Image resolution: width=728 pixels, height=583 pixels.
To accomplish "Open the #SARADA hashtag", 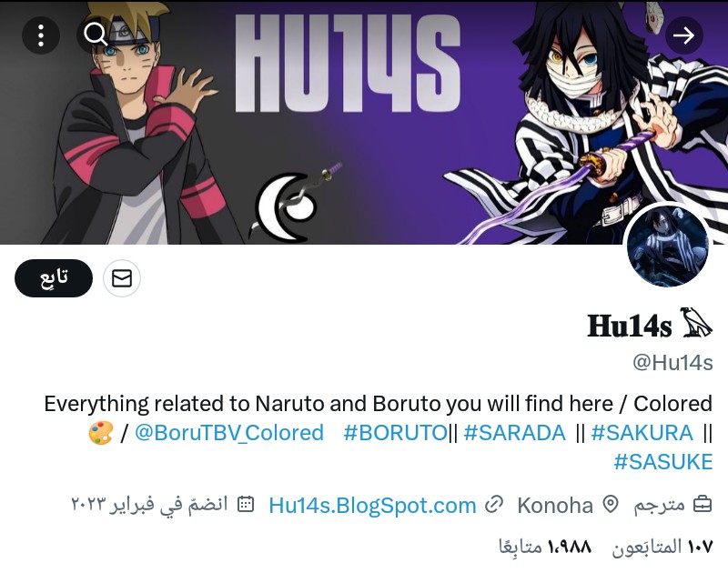I will pyautogui.click(x=514, y=433).
